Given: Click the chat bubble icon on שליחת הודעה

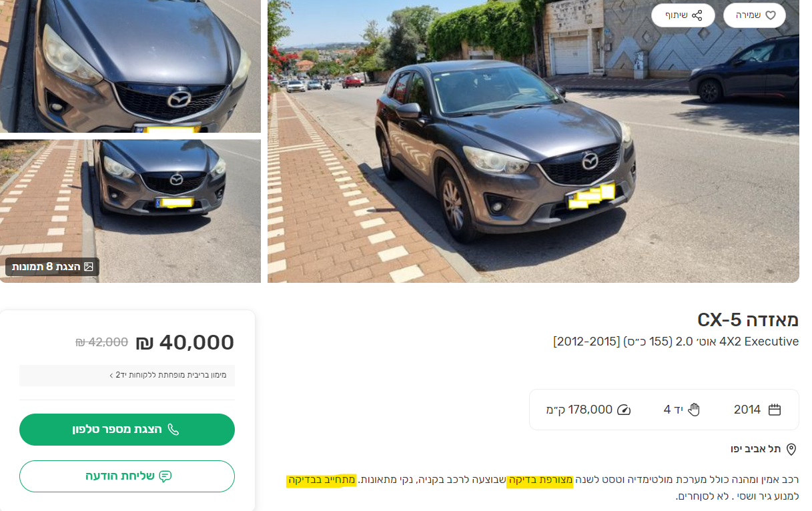Looking at the screenshot, I should click(x=165, y=476).
